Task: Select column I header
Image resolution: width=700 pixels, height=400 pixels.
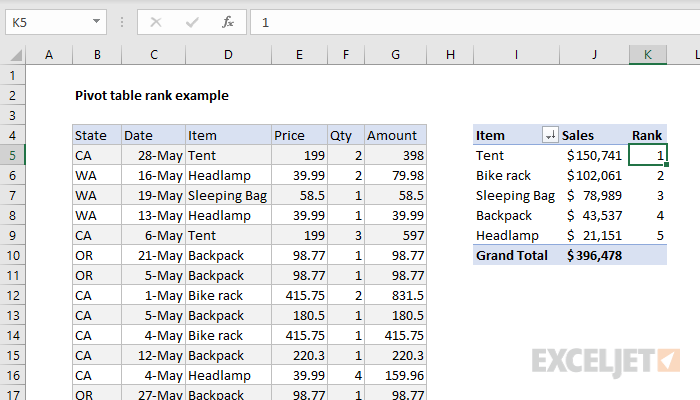Action: pos(516,55)
